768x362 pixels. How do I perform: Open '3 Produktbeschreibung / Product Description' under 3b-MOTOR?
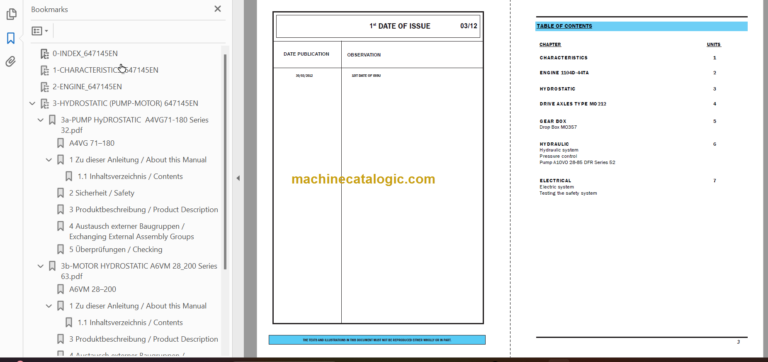click(144, 339)
